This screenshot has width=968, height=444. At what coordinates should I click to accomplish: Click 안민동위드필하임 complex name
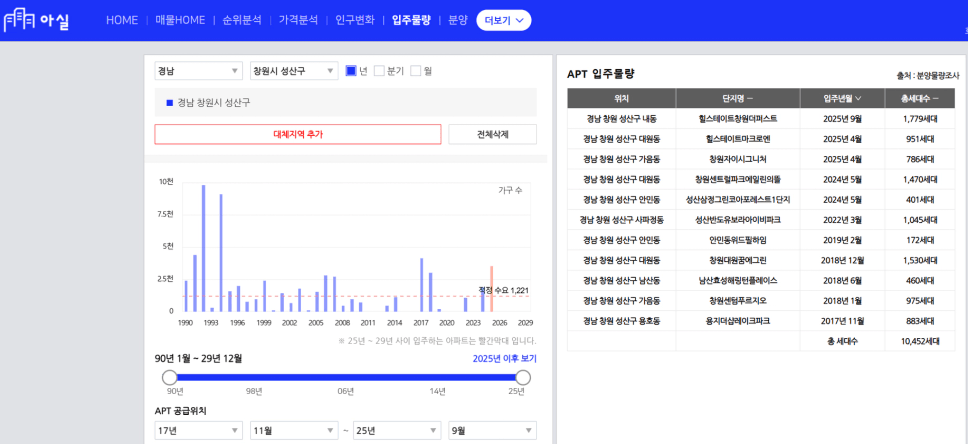click(x=738, y=240)
